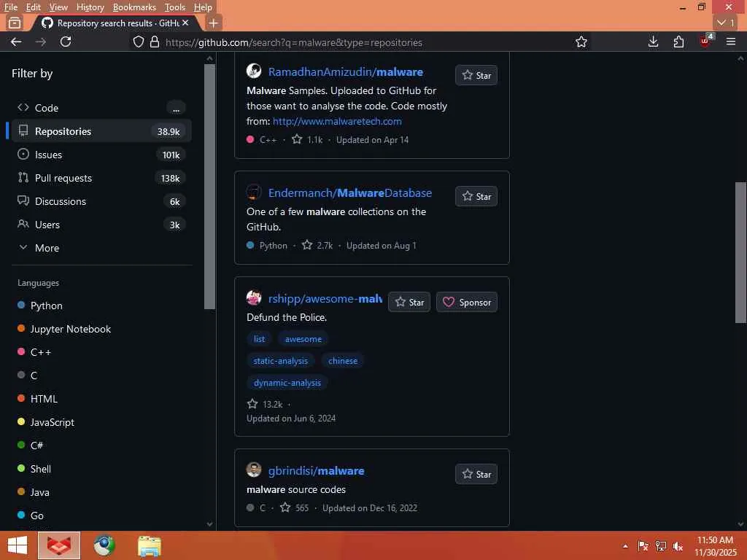The image size is (747, 560).
Task: List all tabs using the tab bar chevron
Action: pyautogui.click(x=726, y=23)
